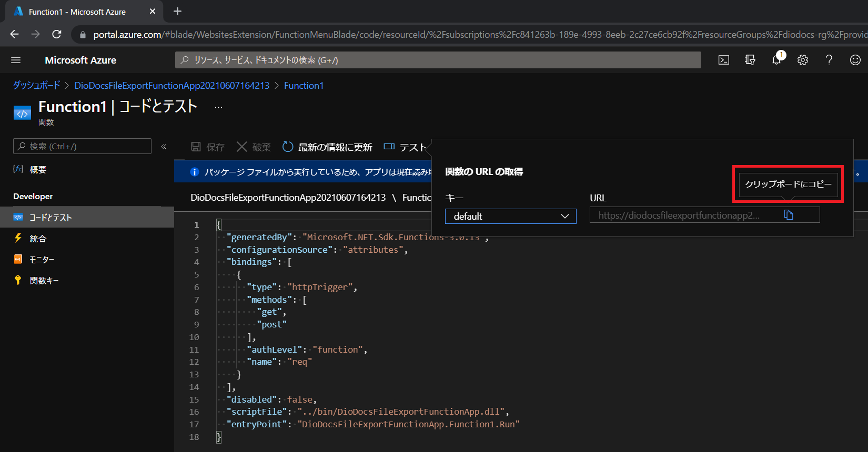Image resolution: width=868 pixels, height=452 pixels.
Task: Open portal settings gear
Action: [x=803, y=60]
